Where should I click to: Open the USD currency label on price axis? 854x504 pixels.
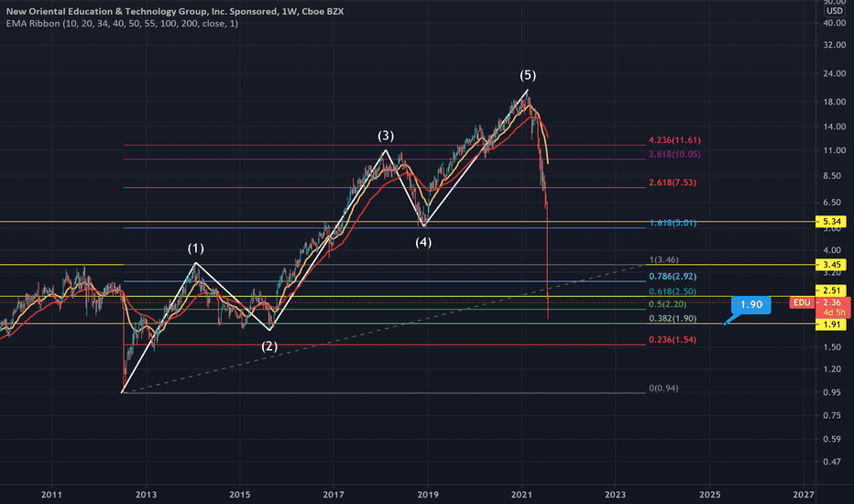pyautogui.click(x=834, y=11)
